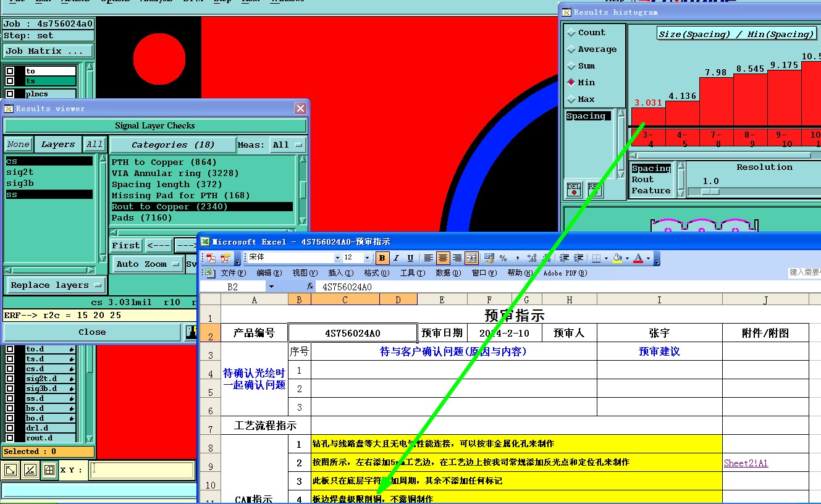
Task: Open the Fill Color dropdown arrow
Action: pyautogui.click(x=627, y=258)
